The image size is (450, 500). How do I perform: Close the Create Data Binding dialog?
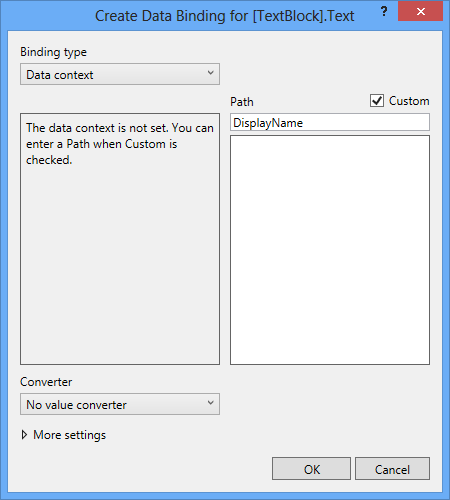tap(420, 11)
